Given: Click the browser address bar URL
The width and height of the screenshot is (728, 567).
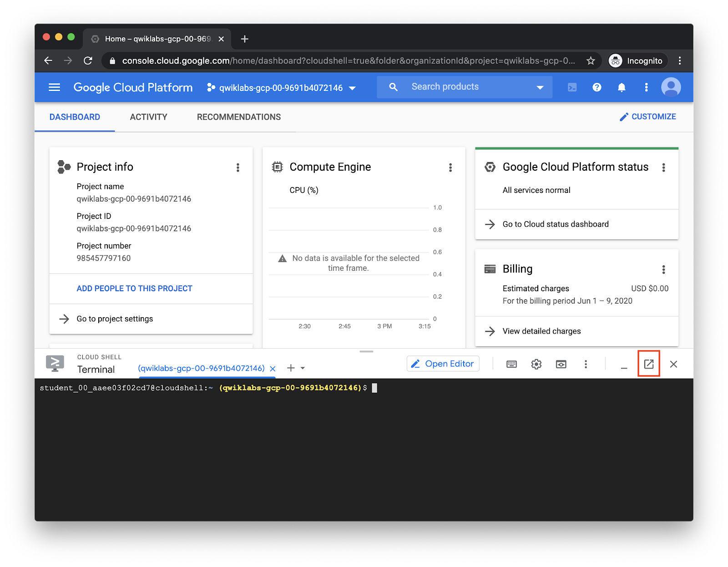Looking at the screenshot, I should [348, 61].
